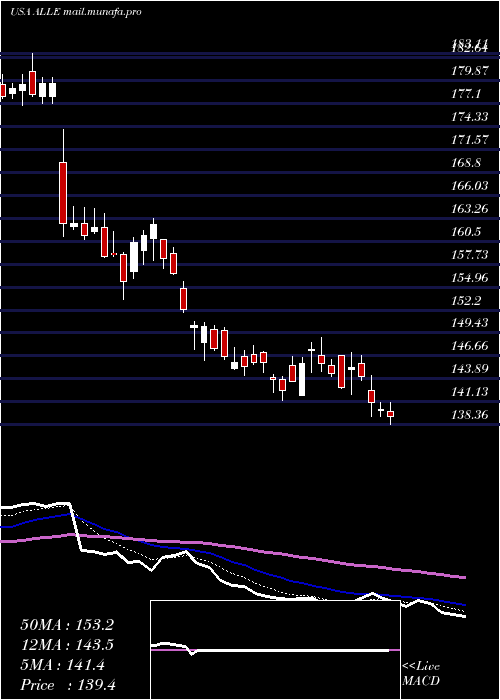The image size is (500, 700).
Task: Click the 174.33 price axis label
Action: coord(470,117)
